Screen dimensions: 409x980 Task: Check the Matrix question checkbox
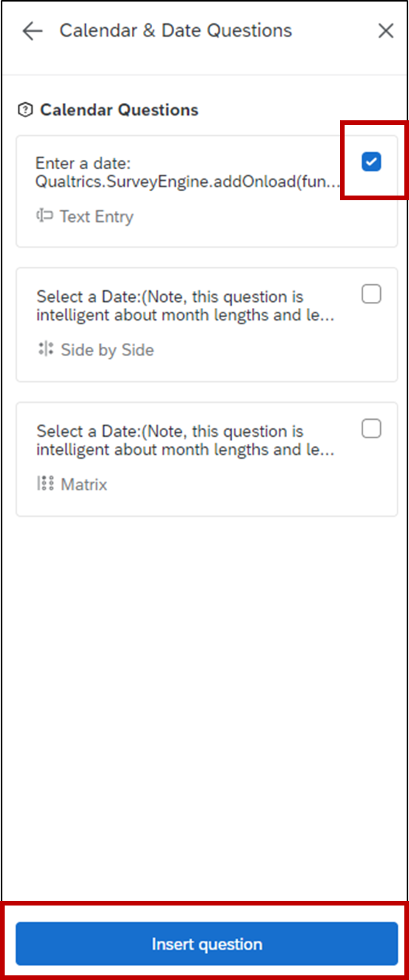point(372,428)
